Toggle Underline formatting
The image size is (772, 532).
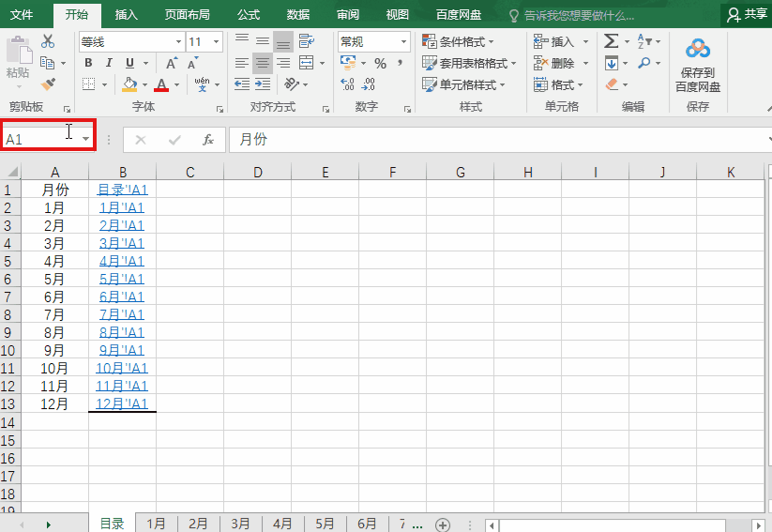click(x=130, y=63)
